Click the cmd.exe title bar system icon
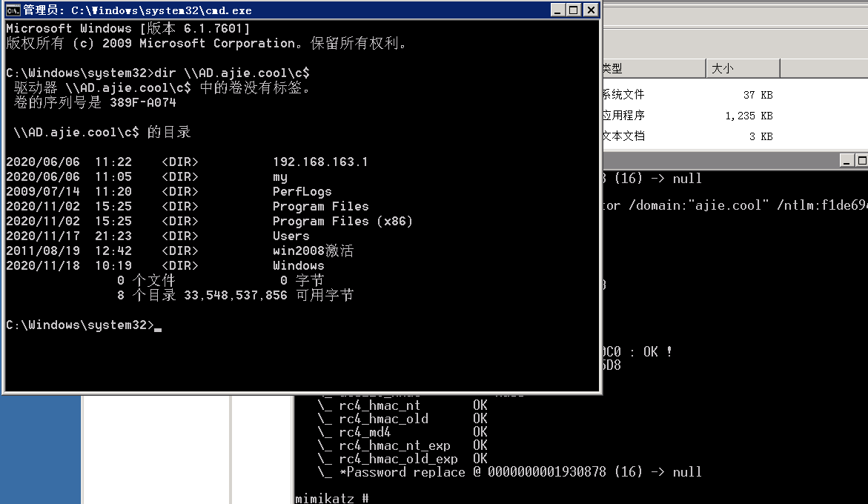Screen dimensions: 868x504 (13, 10)
